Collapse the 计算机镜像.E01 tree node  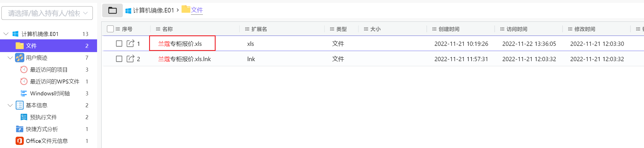(x=6, y=34)
